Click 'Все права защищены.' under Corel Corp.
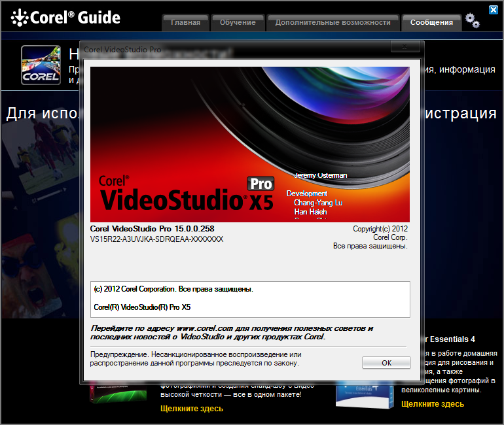 tap(370, 246)
